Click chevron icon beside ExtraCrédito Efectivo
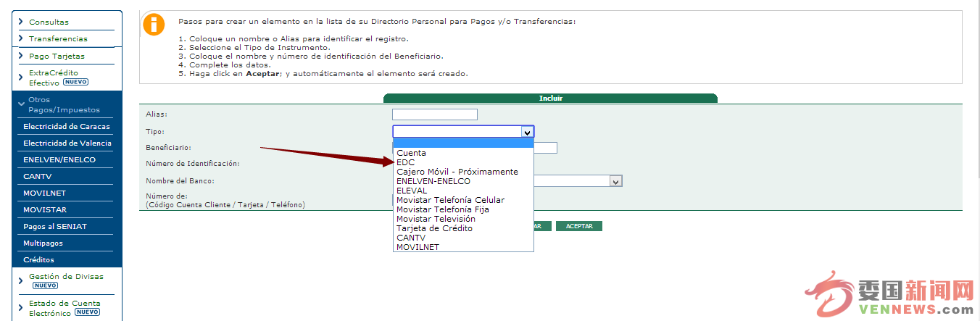 click(21, 78)
